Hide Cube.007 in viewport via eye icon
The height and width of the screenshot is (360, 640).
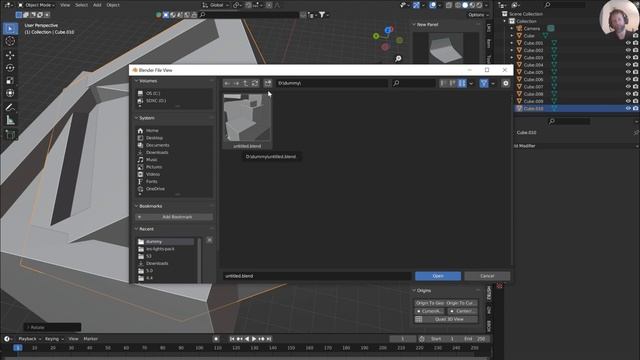[628, 87]
